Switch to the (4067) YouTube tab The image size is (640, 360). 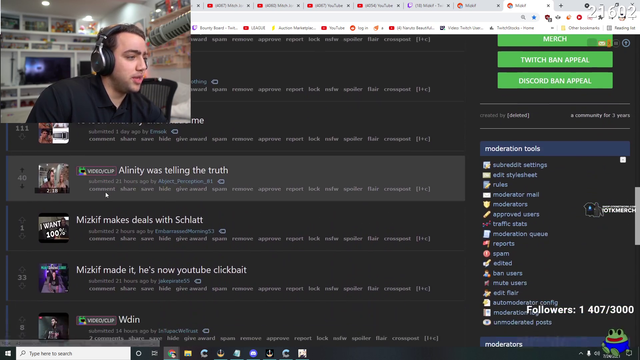pyautogui.click(x=328, y=6)
